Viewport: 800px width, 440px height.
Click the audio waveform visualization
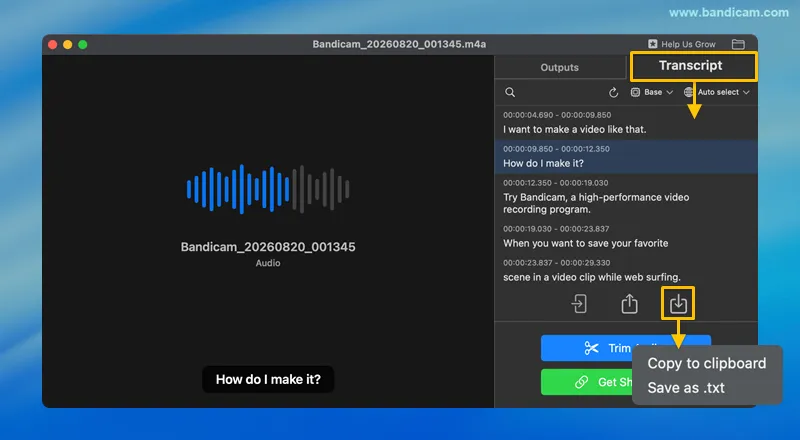[268, 189]
